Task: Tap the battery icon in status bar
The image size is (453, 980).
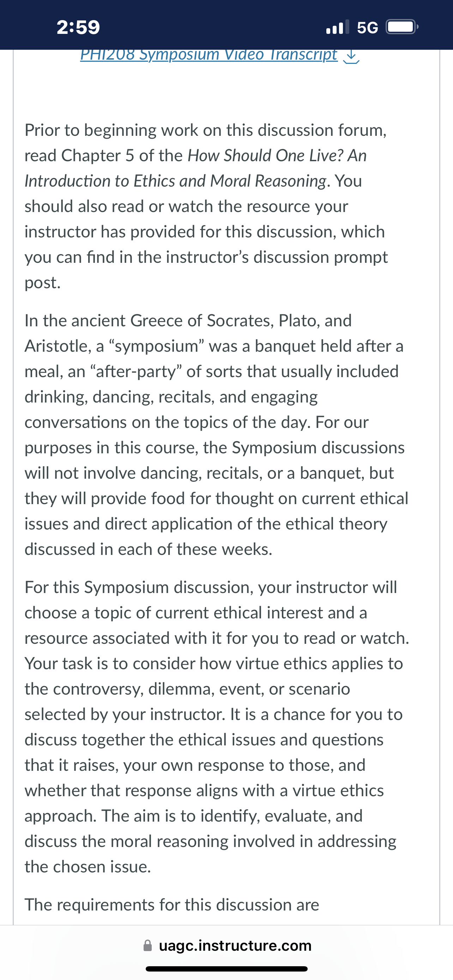Action: click(402, 27)
